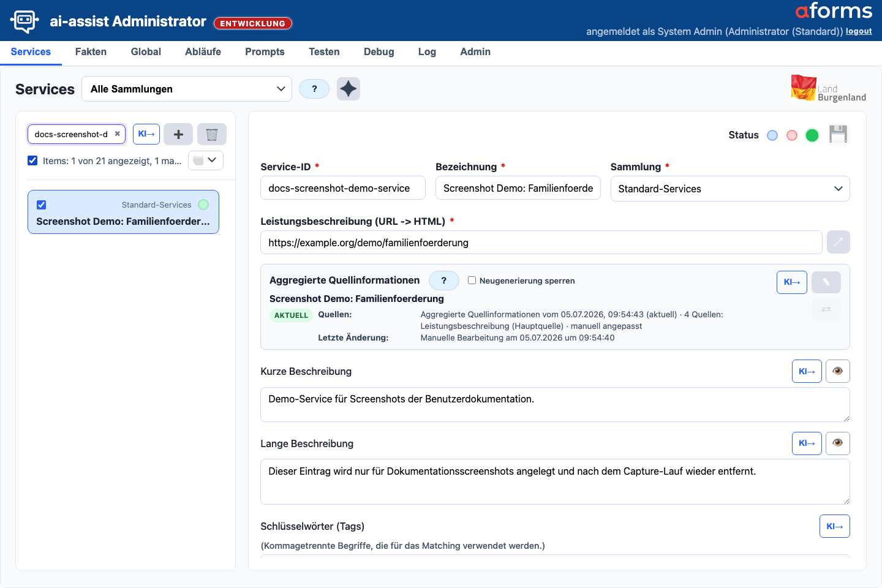This screenshot has height=588, width=882.
Task: Open the Abläufe tab
Action: point(203,52)
